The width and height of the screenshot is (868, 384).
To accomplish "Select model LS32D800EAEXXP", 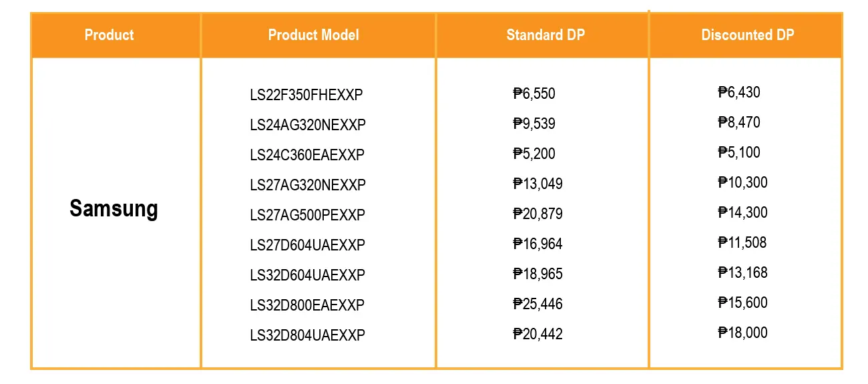I will coord(307,305).
